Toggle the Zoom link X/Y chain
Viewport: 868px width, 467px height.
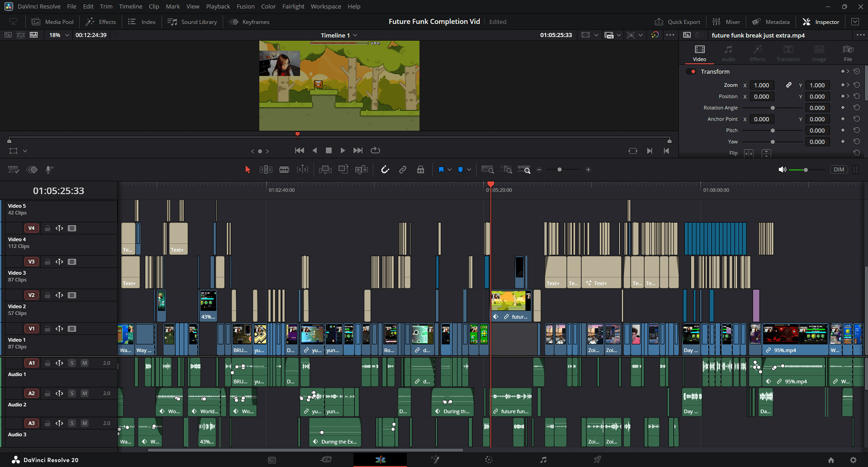pyautogui.click(x=788, y=85)
